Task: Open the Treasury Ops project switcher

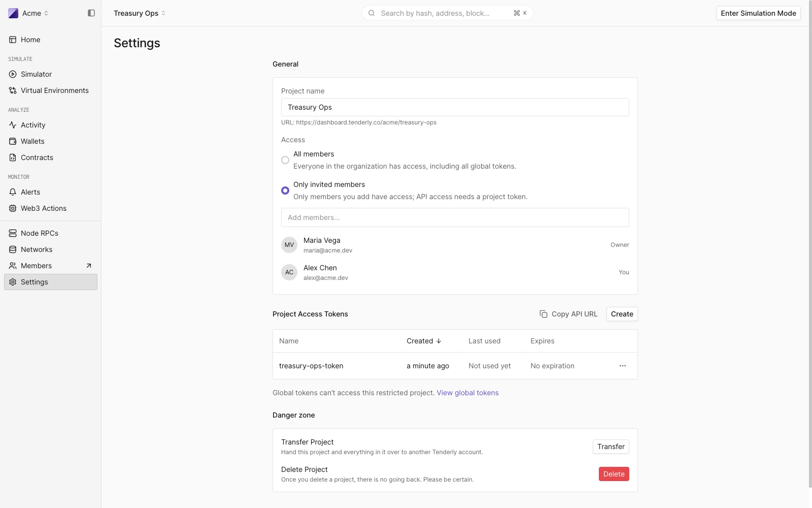Action: point(140,13)
